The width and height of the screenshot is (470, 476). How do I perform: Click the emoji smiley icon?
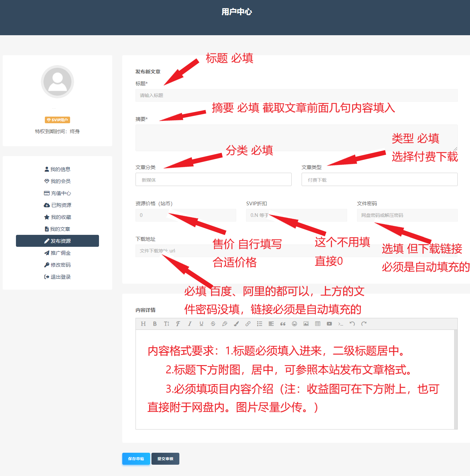[x=294, y=324]
